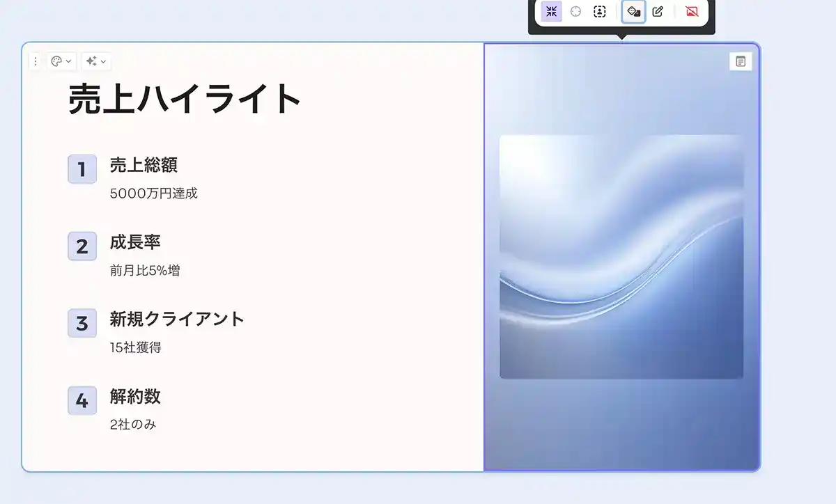Click the number 2 list badge
The image size is (836, 504).
click(82, 246)
